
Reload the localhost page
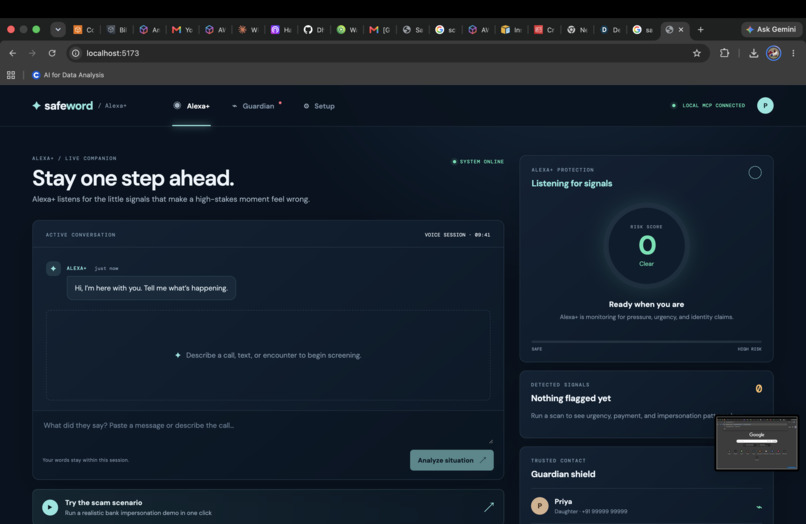click(x=52, y=53)
